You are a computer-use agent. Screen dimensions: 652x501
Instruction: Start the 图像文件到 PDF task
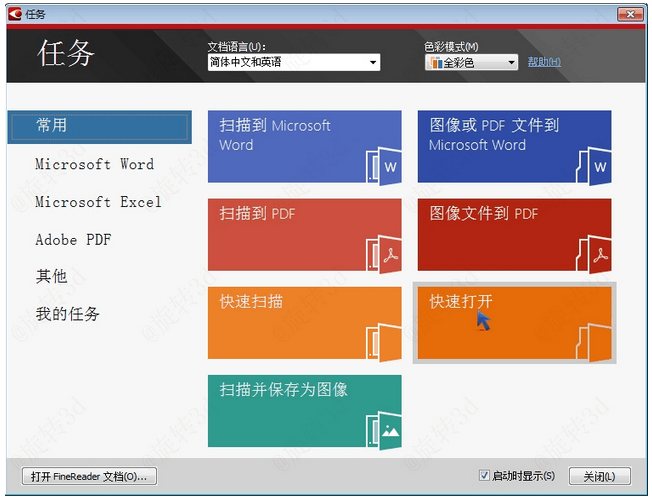pyautogui.click(x=514, y=234)
